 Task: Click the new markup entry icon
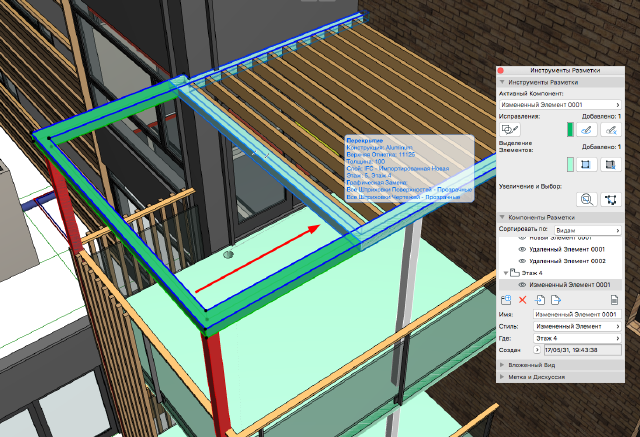coord(506,299)
